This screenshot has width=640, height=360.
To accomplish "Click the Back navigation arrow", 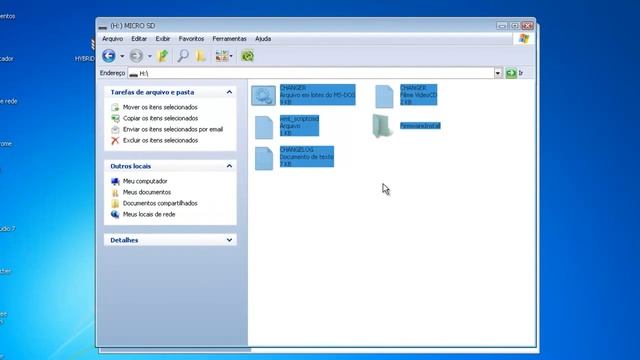I will click(x=109, y=56).
